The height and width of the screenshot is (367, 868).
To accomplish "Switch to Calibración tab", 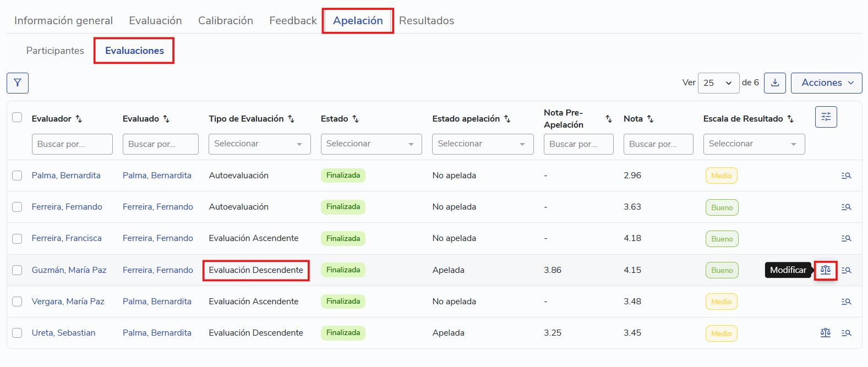I will pos(226,21).
